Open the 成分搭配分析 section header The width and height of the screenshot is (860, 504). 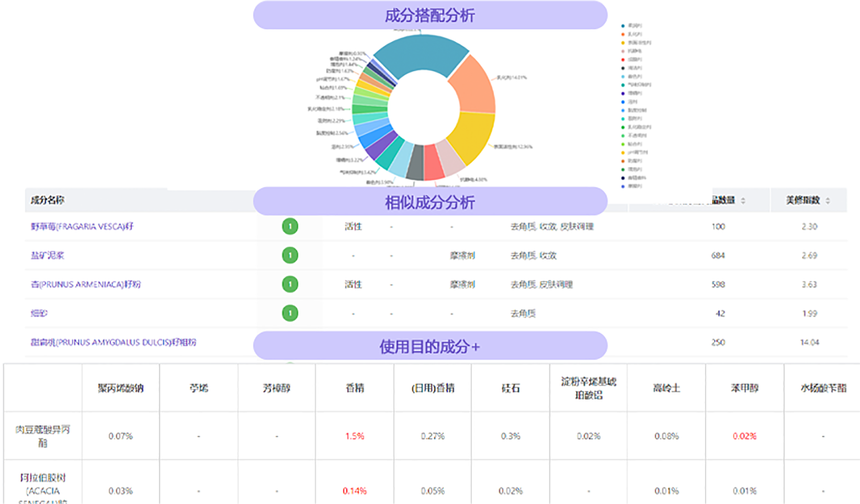[x=429, y=15]
